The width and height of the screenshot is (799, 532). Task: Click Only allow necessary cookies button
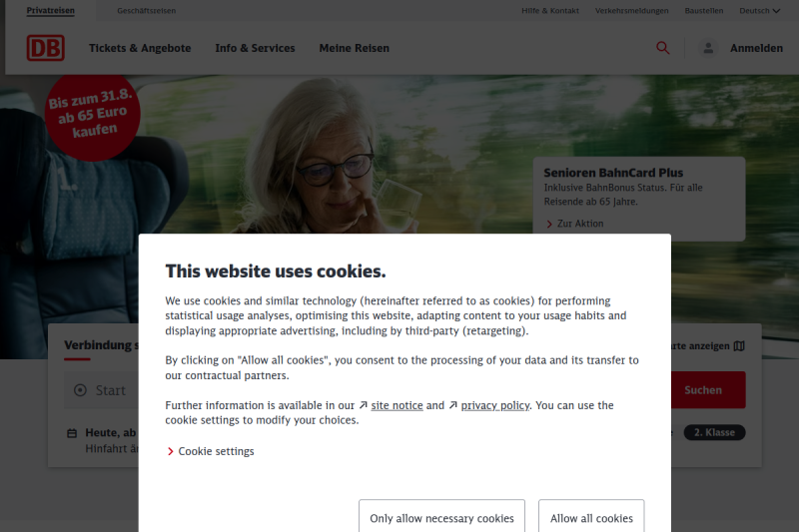pos(441,516)
